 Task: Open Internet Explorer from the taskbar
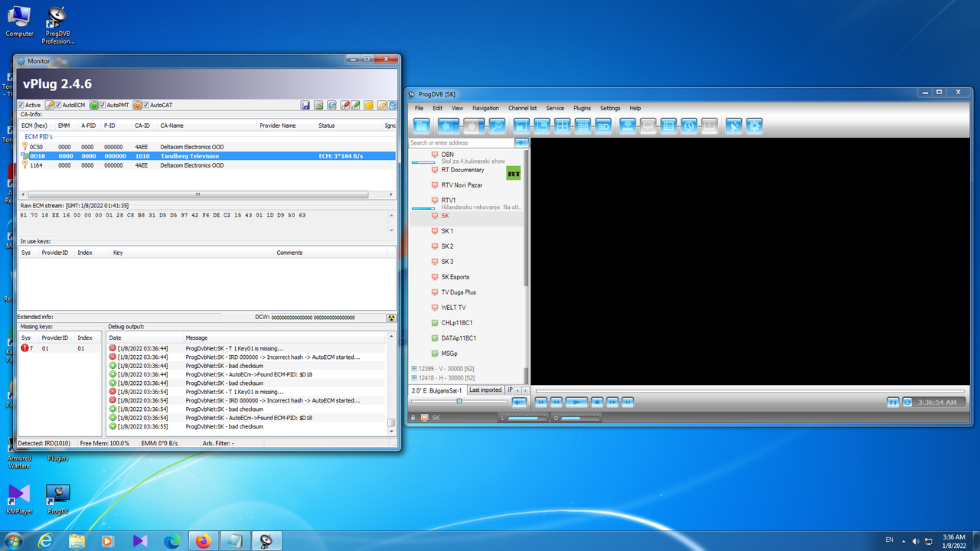[44, 541]
